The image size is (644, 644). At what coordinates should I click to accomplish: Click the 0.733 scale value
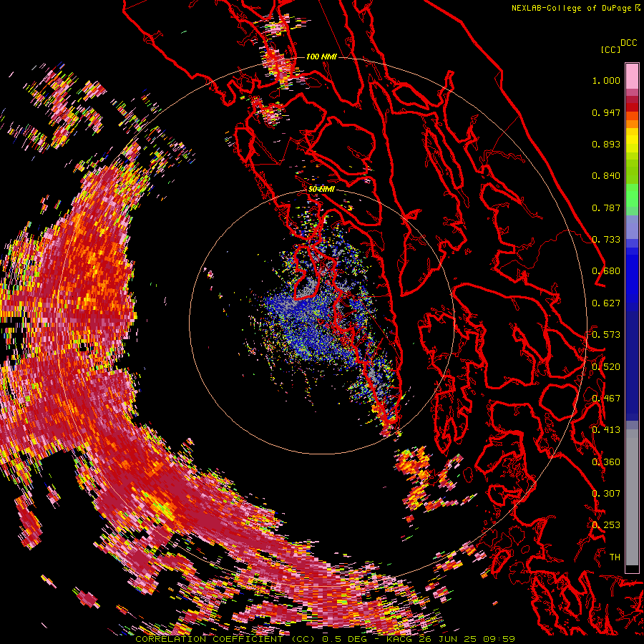606,240
